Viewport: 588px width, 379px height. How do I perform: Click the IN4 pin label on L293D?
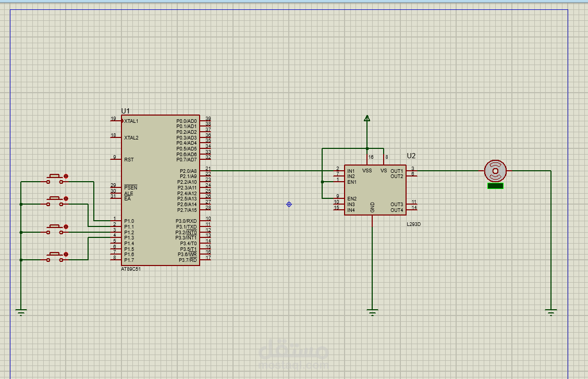tap(351, 210)
